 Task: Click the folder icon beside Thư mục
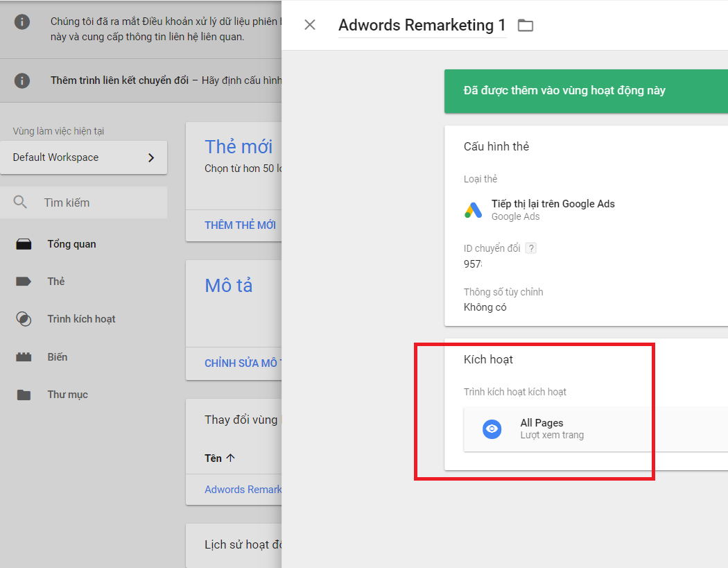(x=24, y=395)
